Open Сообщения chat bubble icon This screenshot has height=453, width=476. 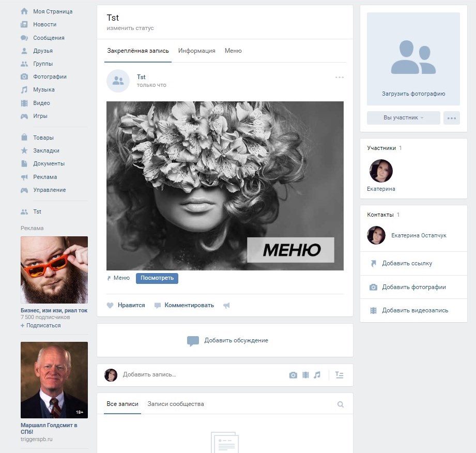pos(24,38)
